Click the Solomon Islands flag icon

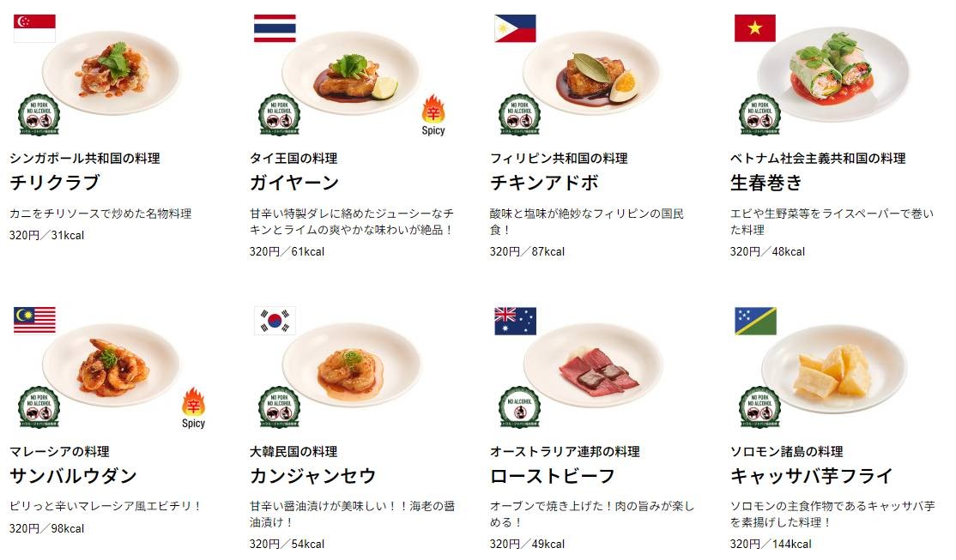click(755, 321)
